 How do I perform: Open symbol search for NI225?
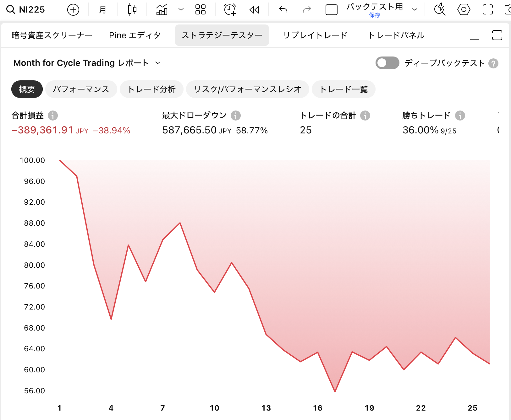point(26,10)
